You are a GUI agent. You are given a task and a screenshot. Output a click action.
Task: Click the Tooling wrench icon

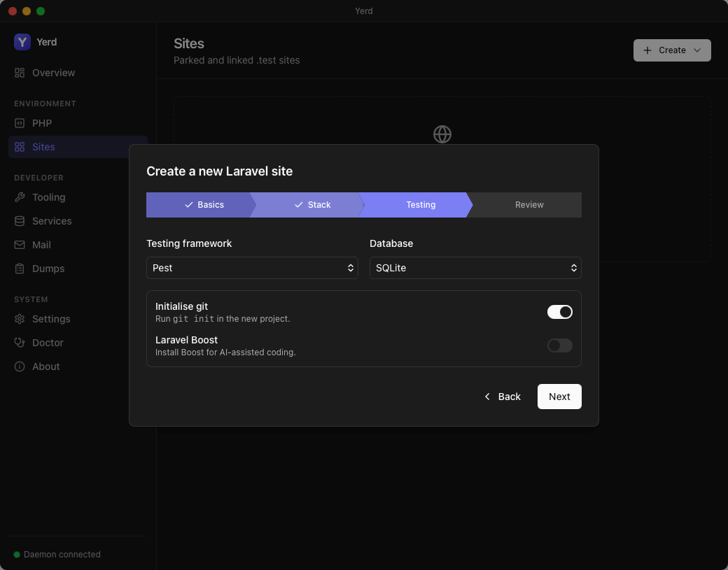point(20,197)
